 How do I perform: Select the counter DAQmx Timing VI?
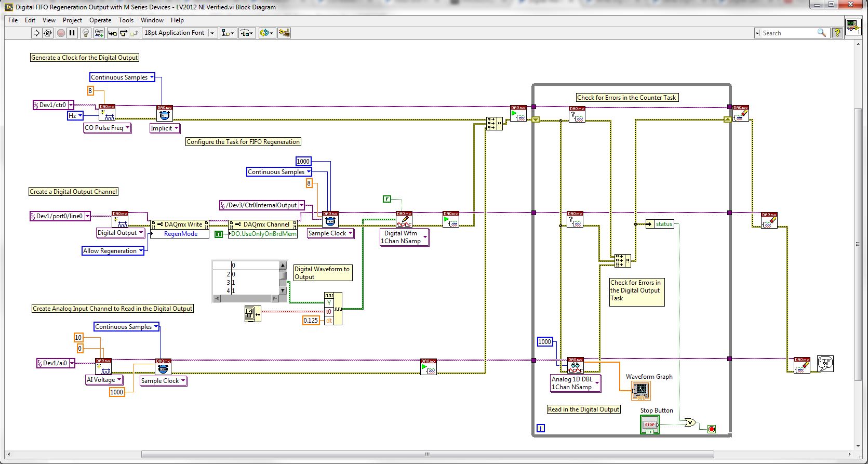pyautogui.click(x=165, y=114)
